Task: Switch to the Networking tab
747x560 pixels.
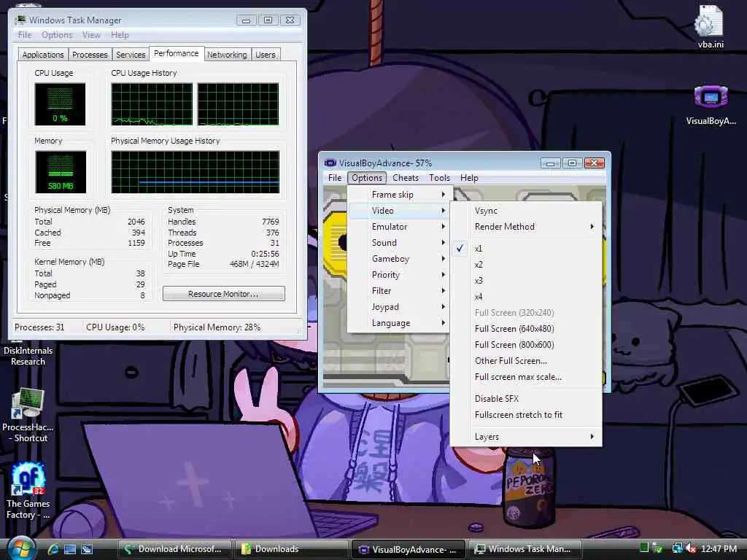Action: click(227, 55)
